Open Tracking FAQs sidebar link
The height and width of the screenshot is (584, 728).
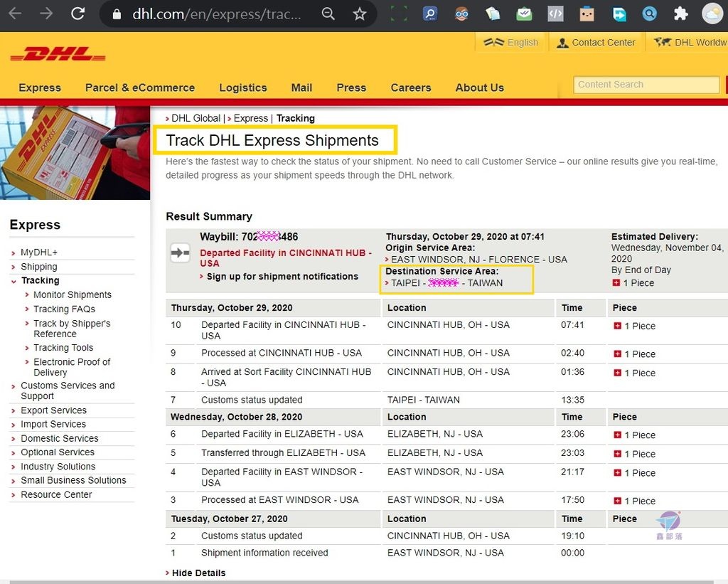tap(64, 309)
